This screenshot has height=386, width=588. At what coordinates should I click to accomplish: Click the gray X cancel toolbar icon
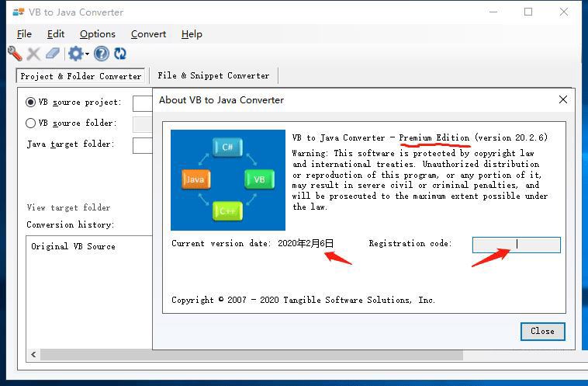point(34,54)
